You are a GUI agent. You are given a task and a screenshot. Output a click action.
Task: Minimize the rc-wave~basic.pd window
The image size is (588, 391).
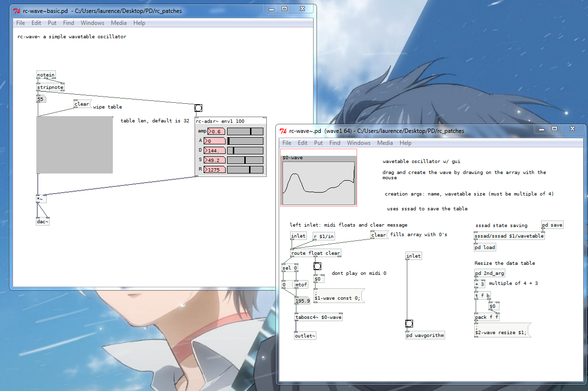coord(271,9)
